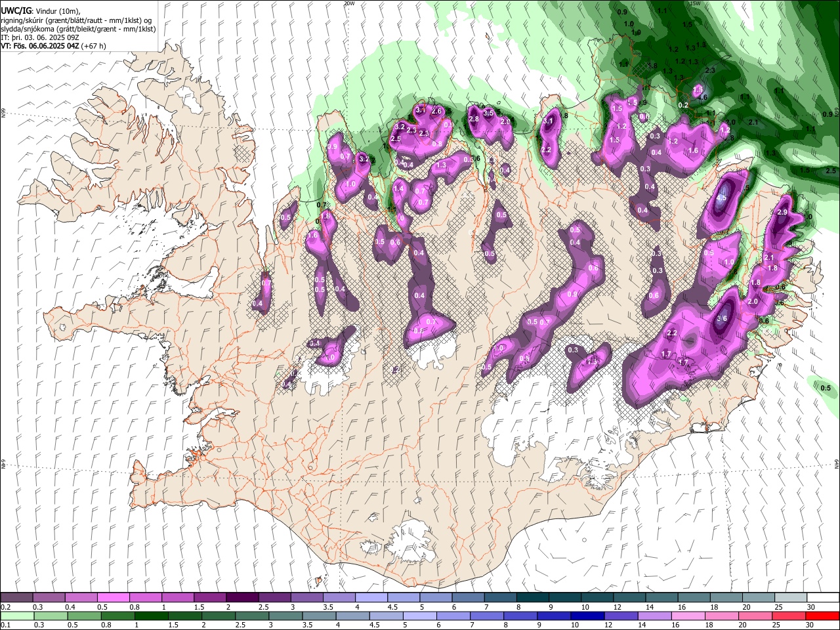Select the lilac rain swatch starting at 14
Image resolution: width=840 pixels, height=630 pixels.
(x=654, y=616)
